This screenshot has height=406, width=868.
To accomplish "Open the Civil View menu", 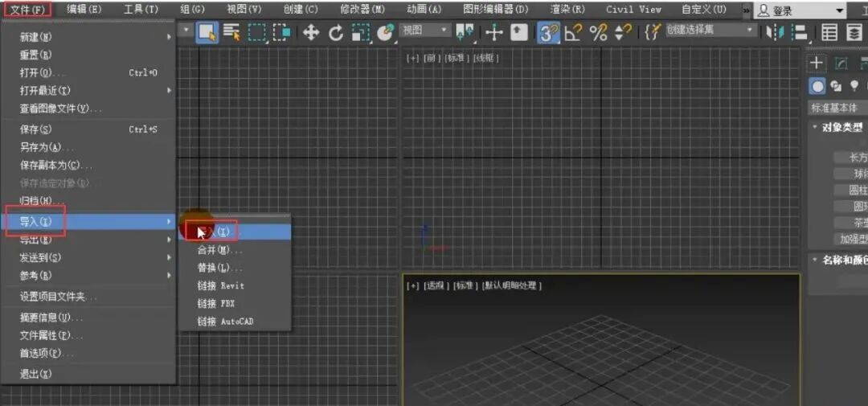I will point(633,10).
